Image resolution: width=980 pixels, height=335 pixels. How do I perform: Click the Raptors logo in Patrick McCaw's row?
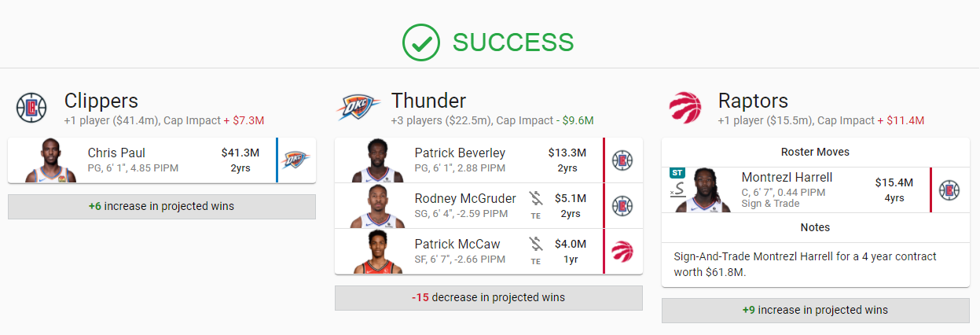[x=622, y=252]
